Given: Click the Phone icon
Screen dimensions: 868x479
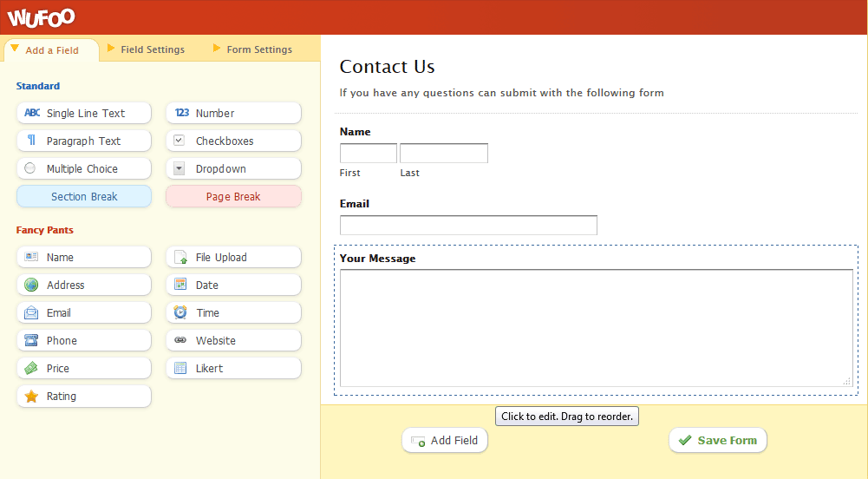Looking at the screenshot, I should [31, 340].
